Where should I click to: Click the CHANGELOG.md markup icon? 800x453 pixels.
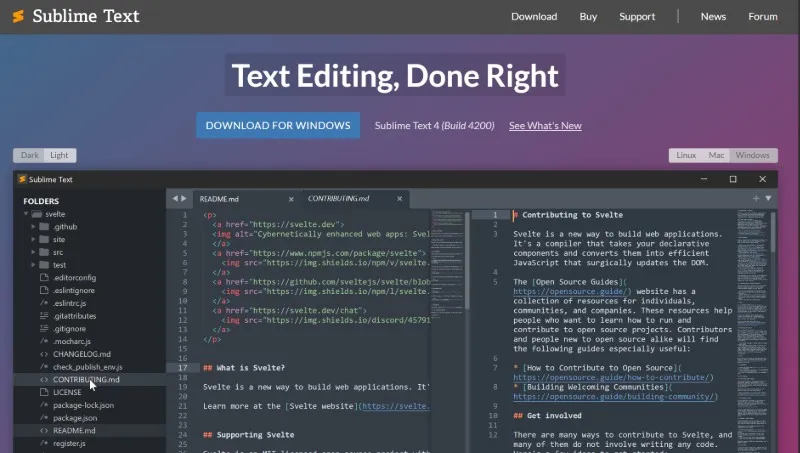click(44, 354)
